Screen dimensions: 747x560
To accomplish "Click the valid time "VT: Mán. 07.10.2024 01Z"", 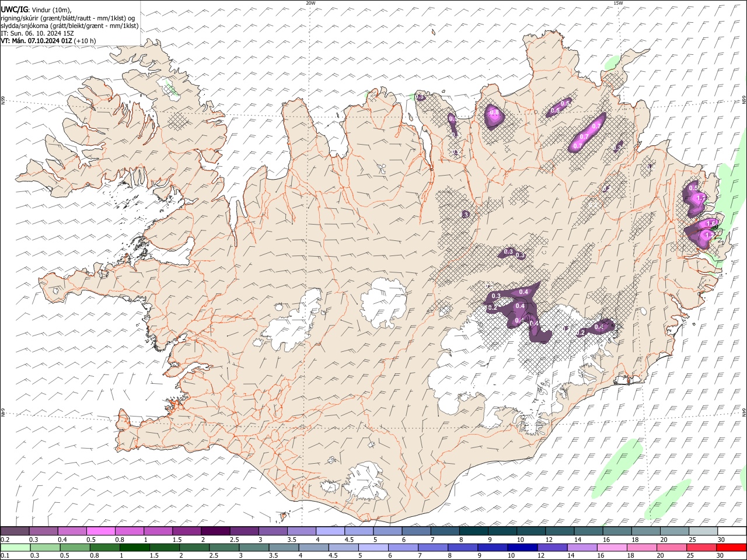I will coord(37,41).
